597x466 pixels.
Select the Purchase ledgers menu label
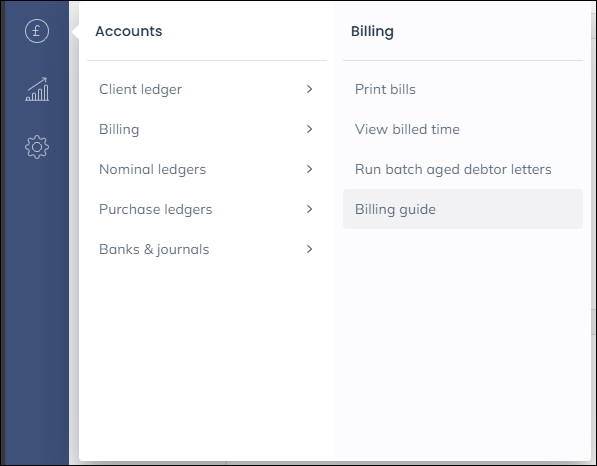(x=155, y=209)
